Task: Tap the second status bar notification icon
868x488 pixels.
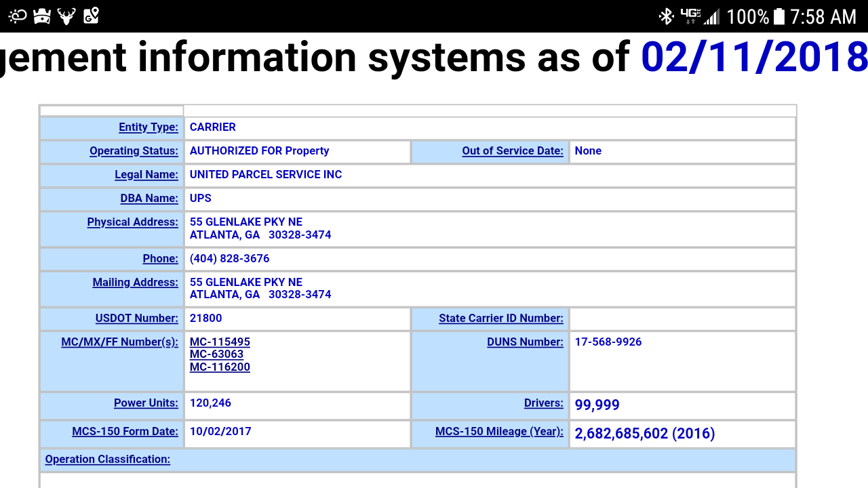Action: pyautogui.click(x=42, y=16)
